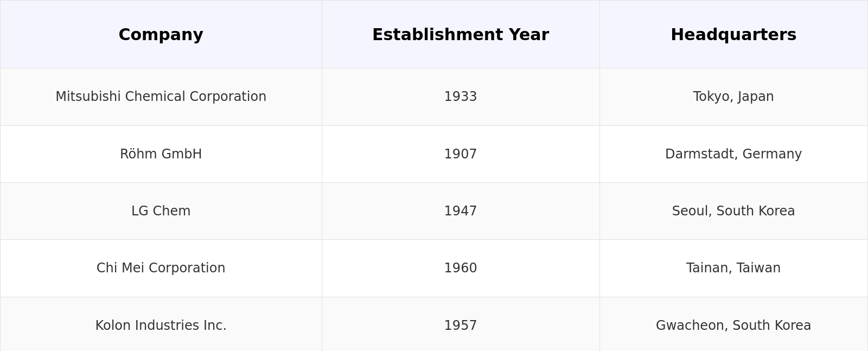Click the 1933 establishment year cell
The image size is (868, 351).
[461, 97]
